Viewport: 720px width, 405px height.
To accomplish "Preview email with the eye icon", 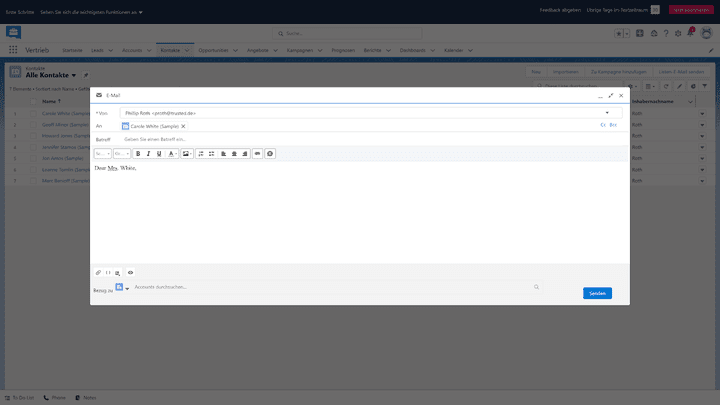I will [130, 272].
